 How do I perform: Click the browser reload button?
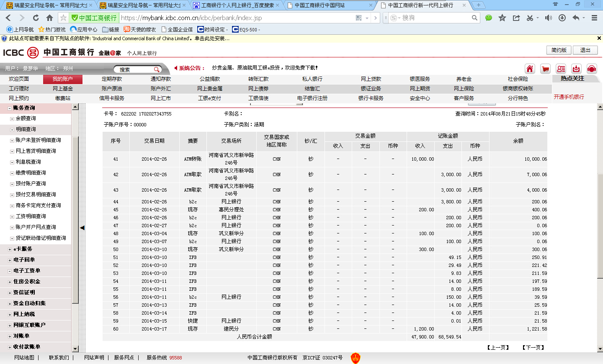[x=36, y=18]
